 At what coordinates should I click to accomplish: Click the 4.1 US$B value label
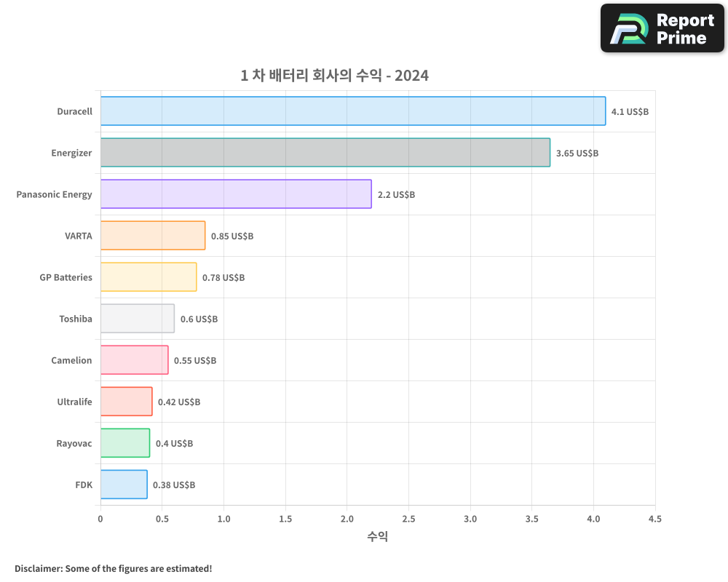[630, 112]
